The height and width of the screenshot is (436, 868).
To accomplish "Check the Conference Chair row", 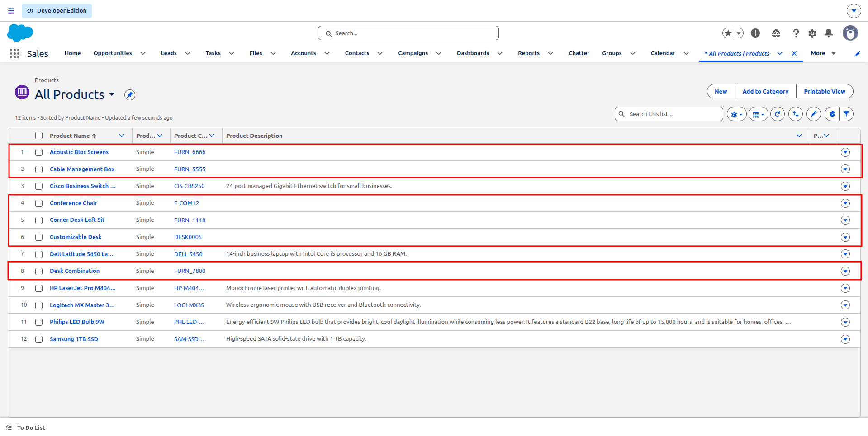I will coord(39,203).
